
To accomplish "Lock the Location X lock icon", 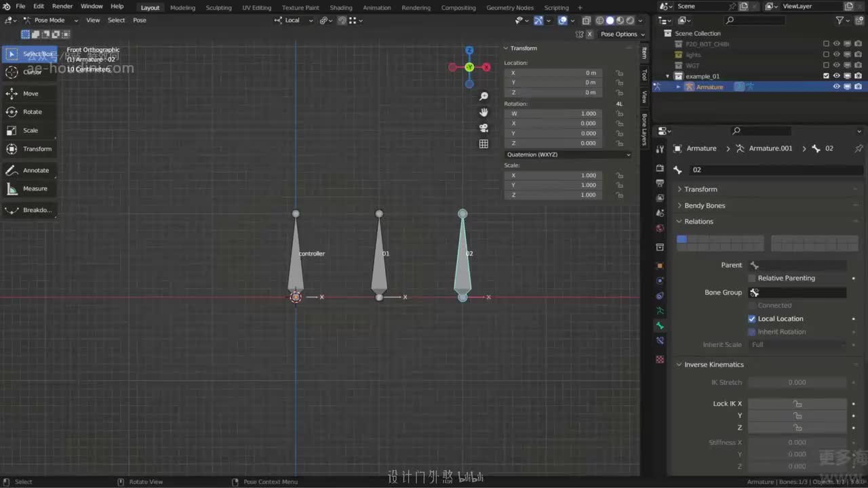I will 619,73.
